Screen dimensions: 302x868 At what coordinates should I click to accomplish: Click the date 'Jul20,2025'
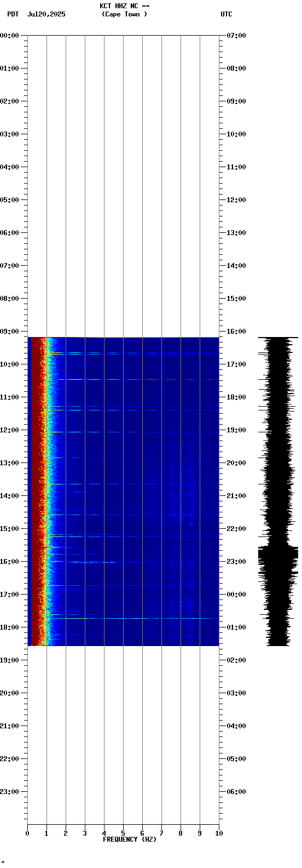[x=47, y=14]
